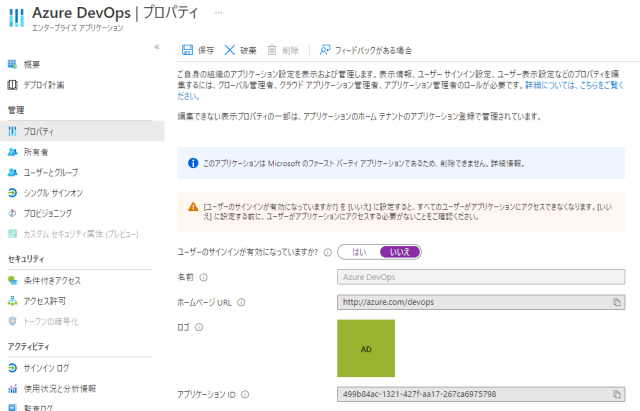This screenshot has width=640, height=411.
Task: Click the 監査ログ sidebar icon
Action: coord(12,407)
